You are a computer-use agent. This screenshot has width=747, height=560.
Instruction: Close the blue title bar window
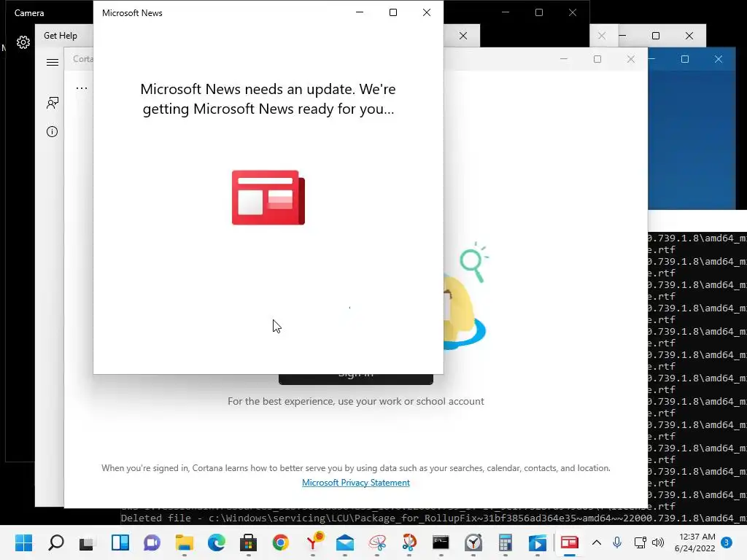(719, 59)
